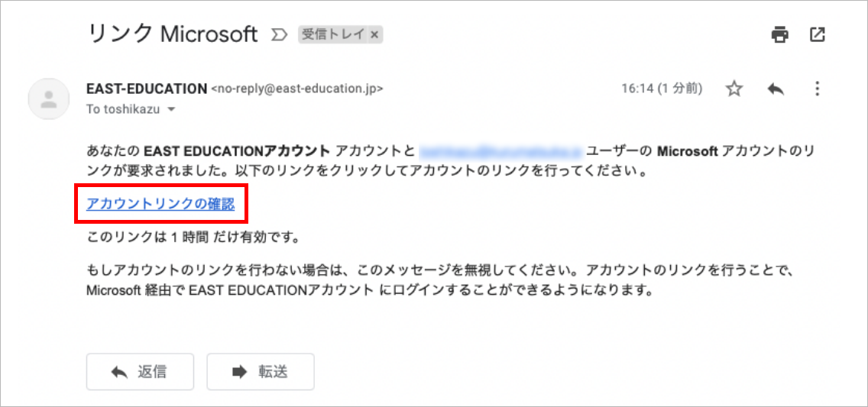Click the email subject リンク Microsoft
This screenshot has height=407, width=868.
173,34
